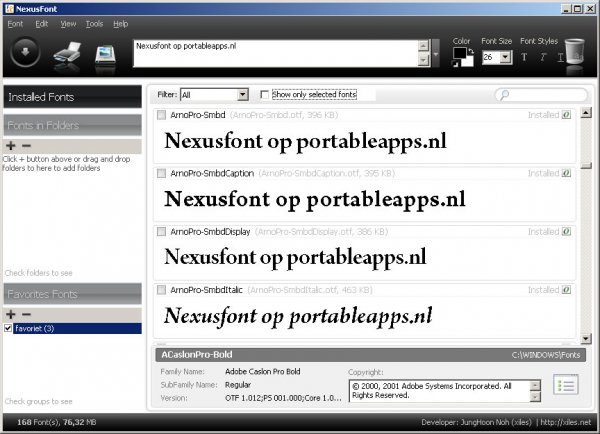Click the black and white Color swatch
The image size is (600, 434).
pyautogui.click(x=462, y=58)
